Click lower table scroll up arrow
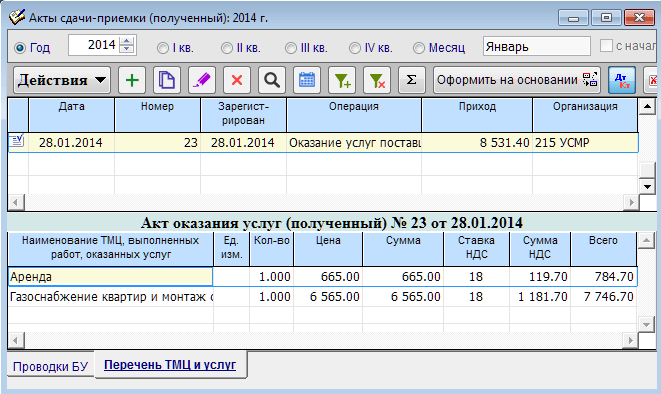The height and width of the screenshot is (394, 661). point(646,241)
